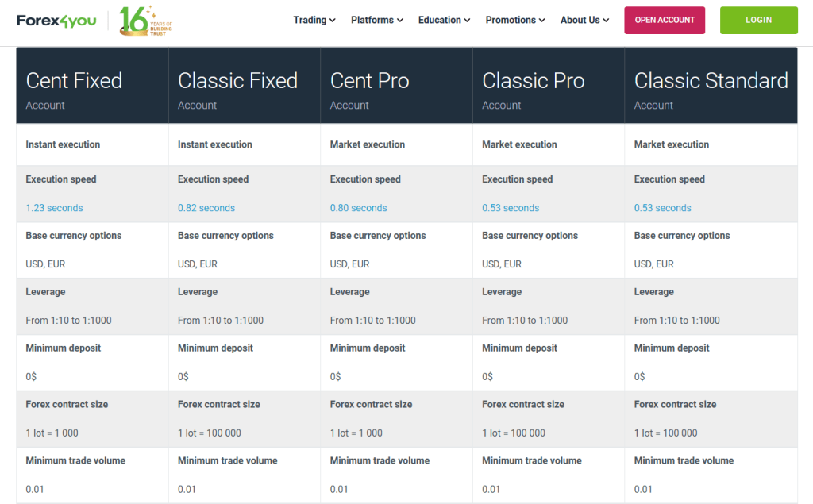Screen dimensions: 813x504
Task: Click the OPEN ACCOUNT button
Action: click(665, 20)
